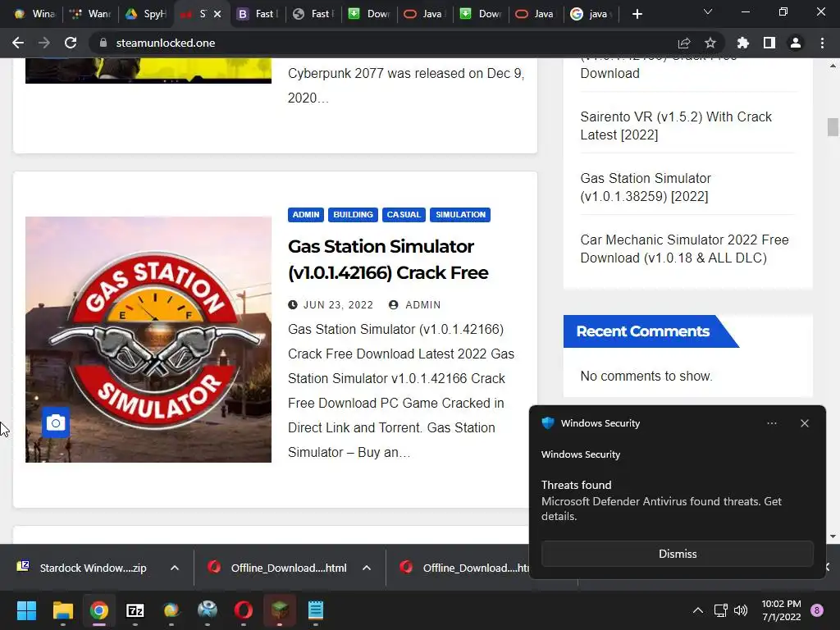Close the Windows Security toast
840x630 pixels.
pyautogui.click(x=805, y=423)
